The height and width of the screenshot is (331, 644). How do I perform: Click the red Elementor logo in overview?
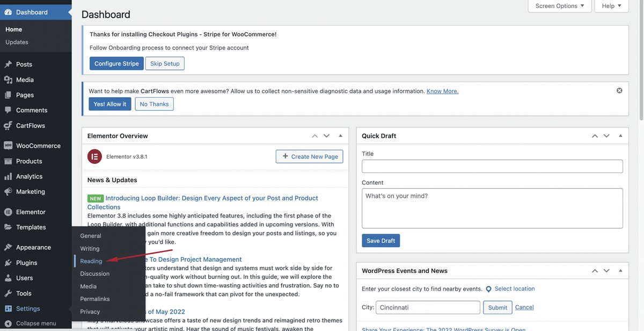[94, 156]
